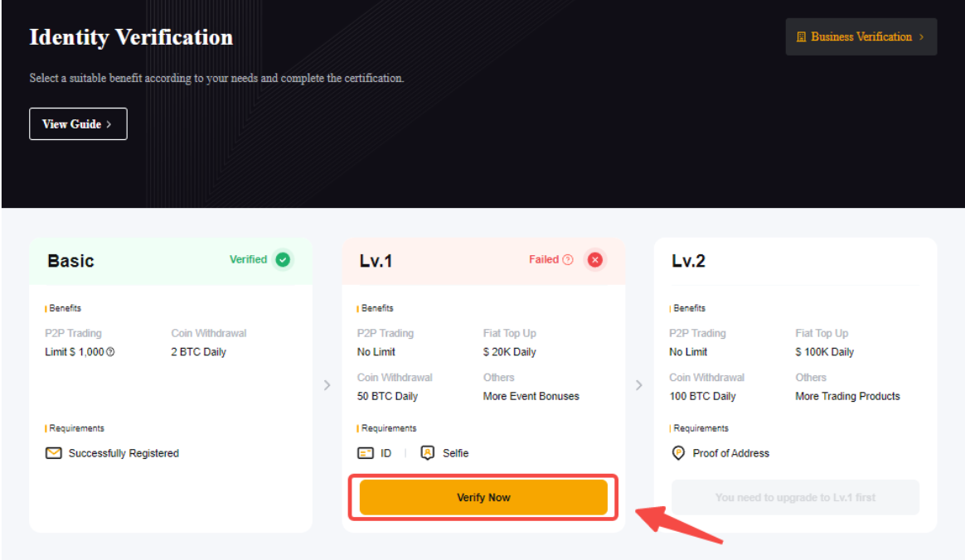Screen dimensions: 965x560
Task: Click the chevron on View Guide button
Action: tap(109, 124)
